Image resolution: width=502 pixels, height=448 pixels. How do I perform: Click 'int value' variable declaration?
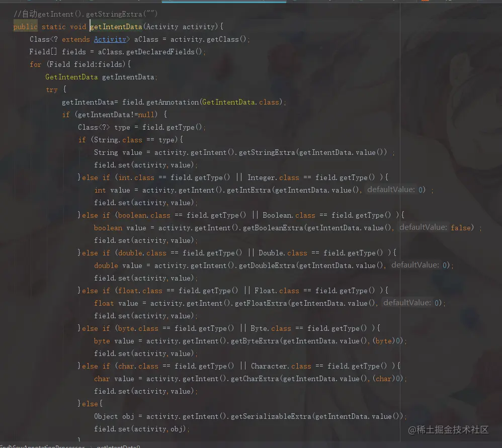click(112, 190)
